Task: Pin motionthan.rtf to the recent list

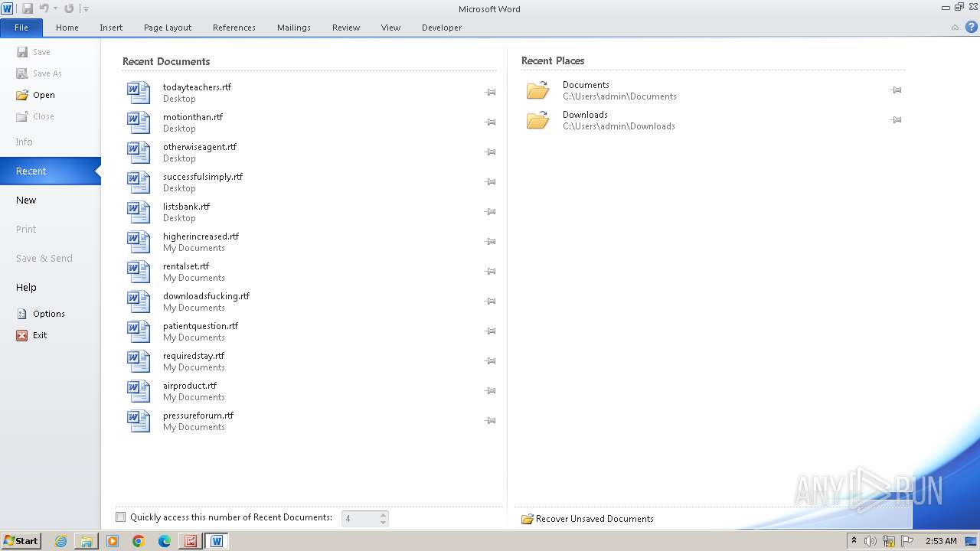Action: pyautogui.click(x=490, y=122)
